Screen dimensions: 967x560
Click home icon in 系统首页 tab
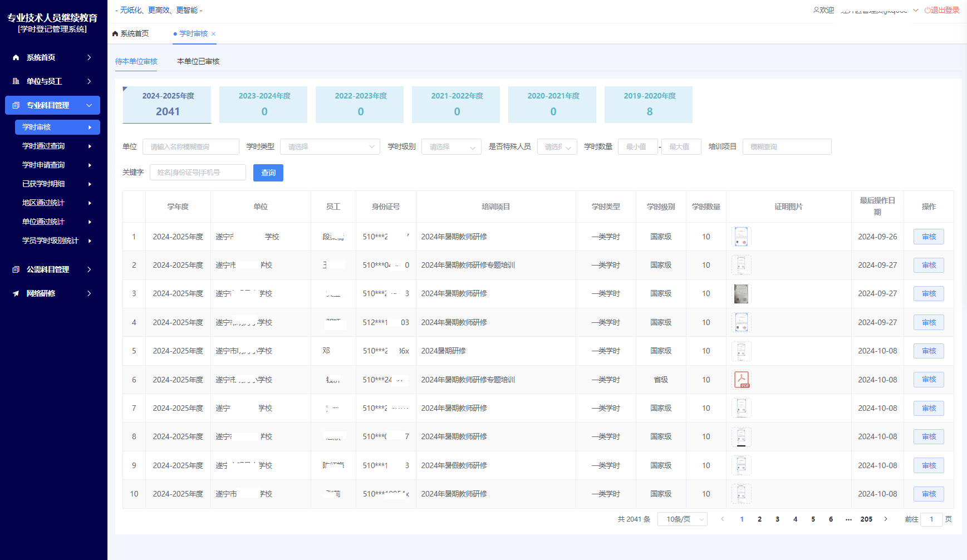(x=115, y=33)
